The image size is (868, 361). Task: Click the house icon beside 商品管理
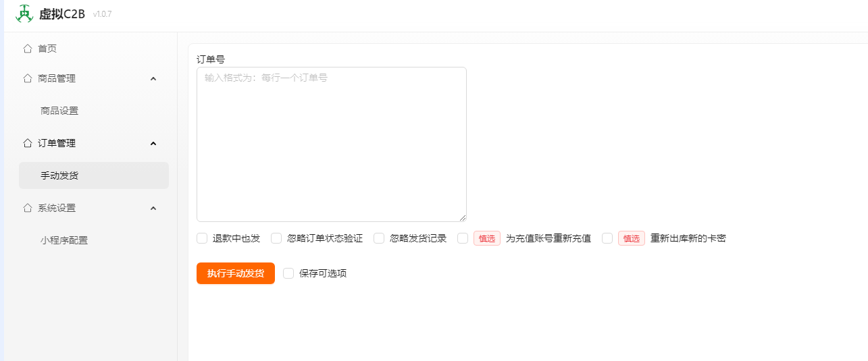click(x=28, y=78)
